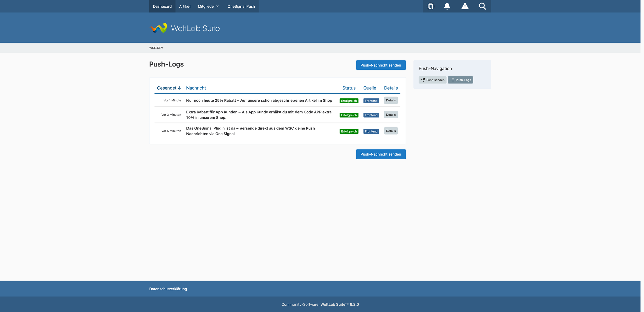Image resolution: width=644 pixels, height=312 pixels.
Task: Click the paper plane Push senden icon
Action: coord(423,80)
